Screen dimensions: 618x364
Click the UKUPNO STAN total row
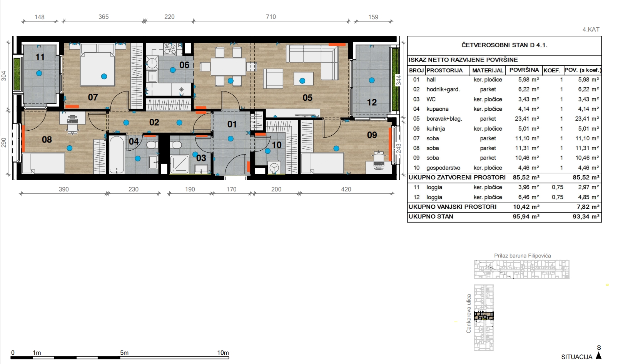click(x=504, y=217)
